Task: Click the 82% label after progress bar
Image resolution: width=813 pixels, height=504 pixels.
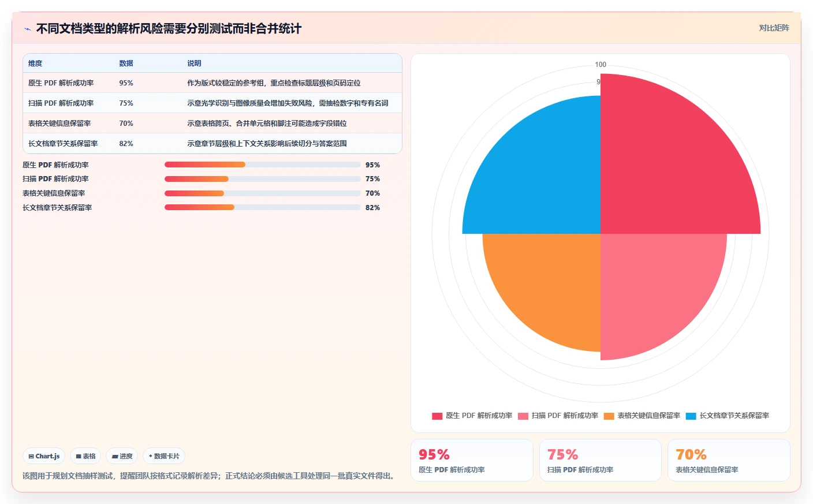Action: tap(372, 208)
